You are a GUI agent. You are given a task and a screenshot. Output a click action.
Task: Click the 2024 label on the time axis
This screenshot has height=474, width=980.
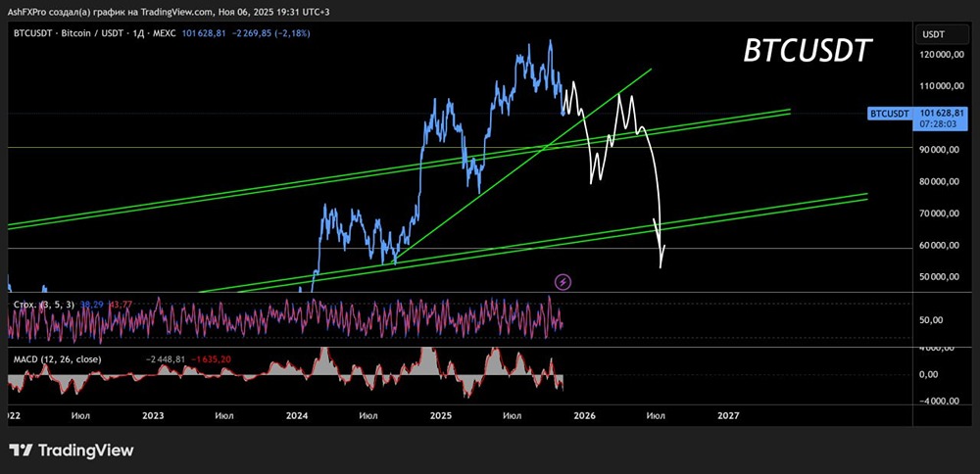point(297,415)
